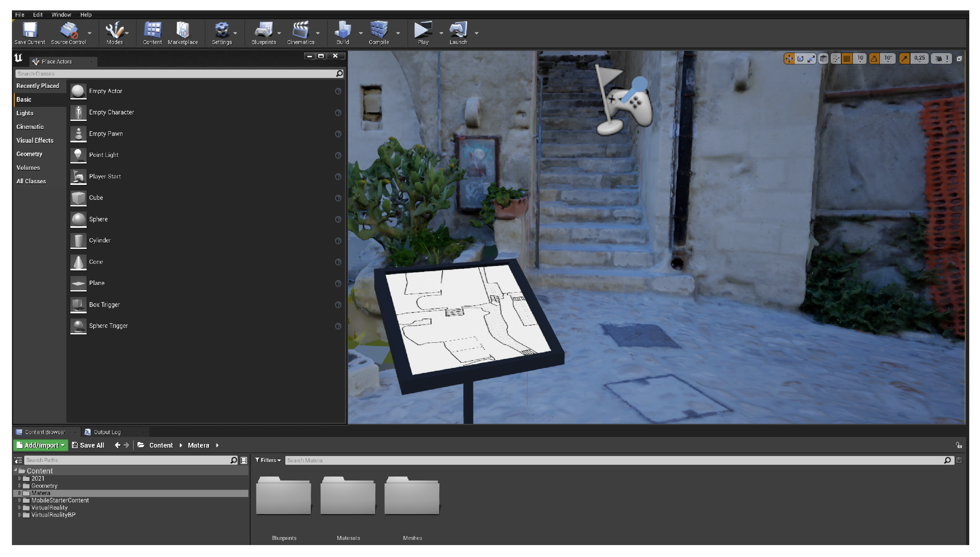
Task: Select the scale transform gizmo tool
Action: 811,59
